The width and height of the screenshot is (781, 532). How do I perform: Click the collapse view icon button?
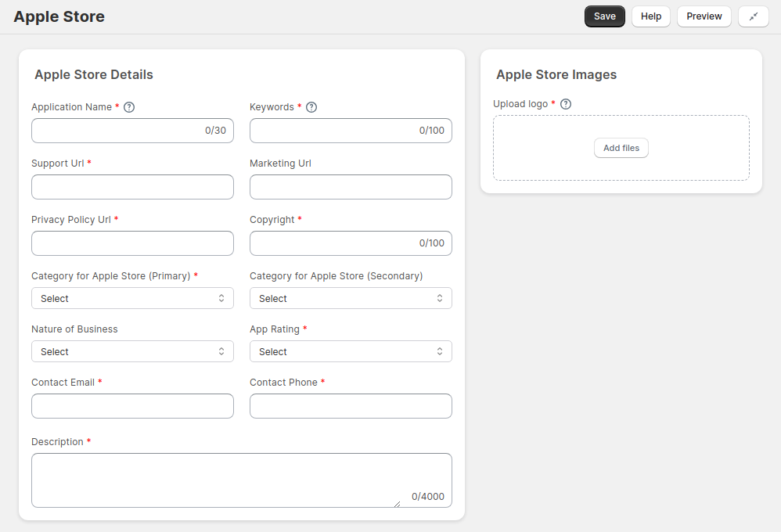coord(753,16)
